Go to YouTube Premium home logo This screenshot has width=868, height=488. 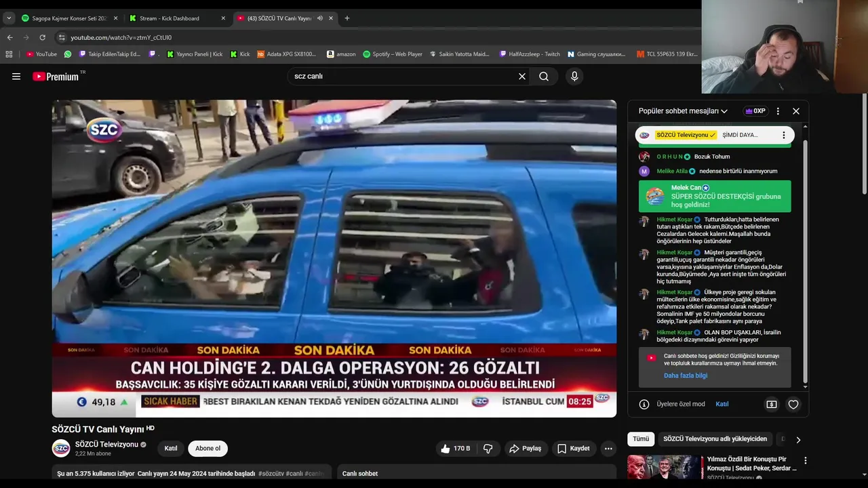coord(56,77)
